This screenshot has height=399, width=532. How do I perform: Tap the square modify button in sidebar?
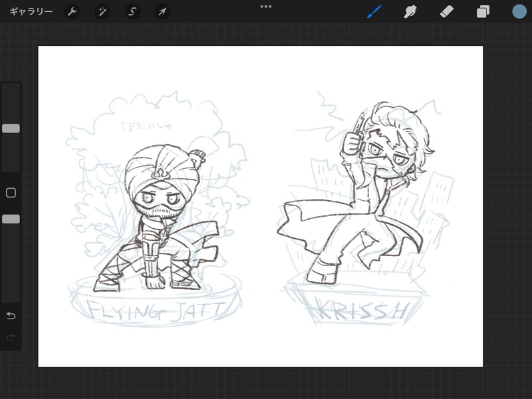[11, 193]
